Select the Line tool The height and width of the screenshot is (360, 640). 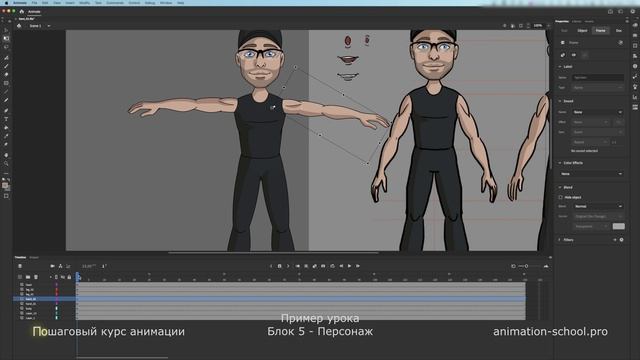click(x=6, y=91)
